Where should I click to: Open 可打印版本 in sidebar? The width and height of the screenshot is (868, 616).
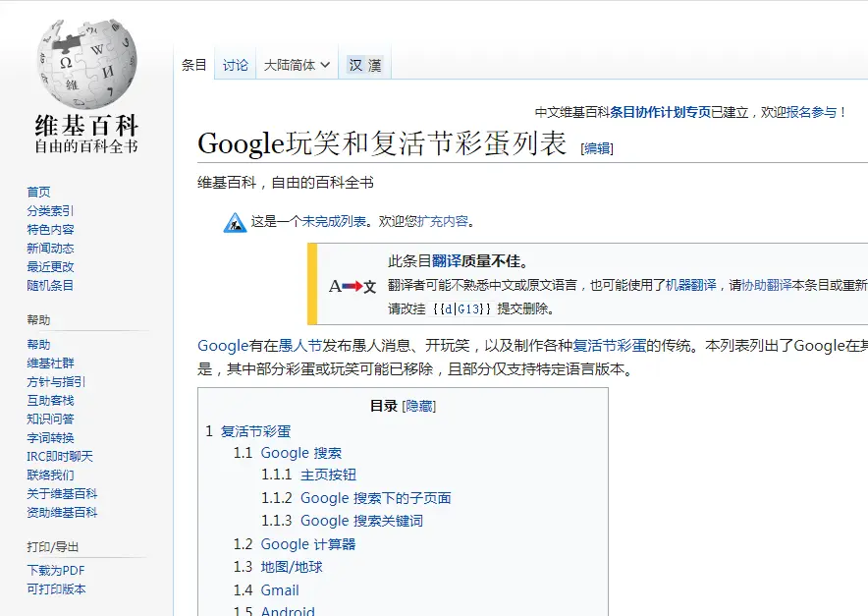pos(57,589)
